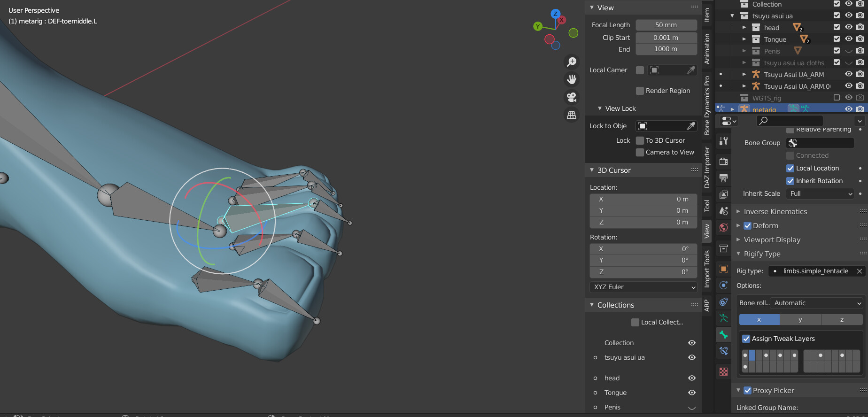Toggle camera view with the camera icon
The width and height of the screenshot is (868, 417).
(572, 97)
